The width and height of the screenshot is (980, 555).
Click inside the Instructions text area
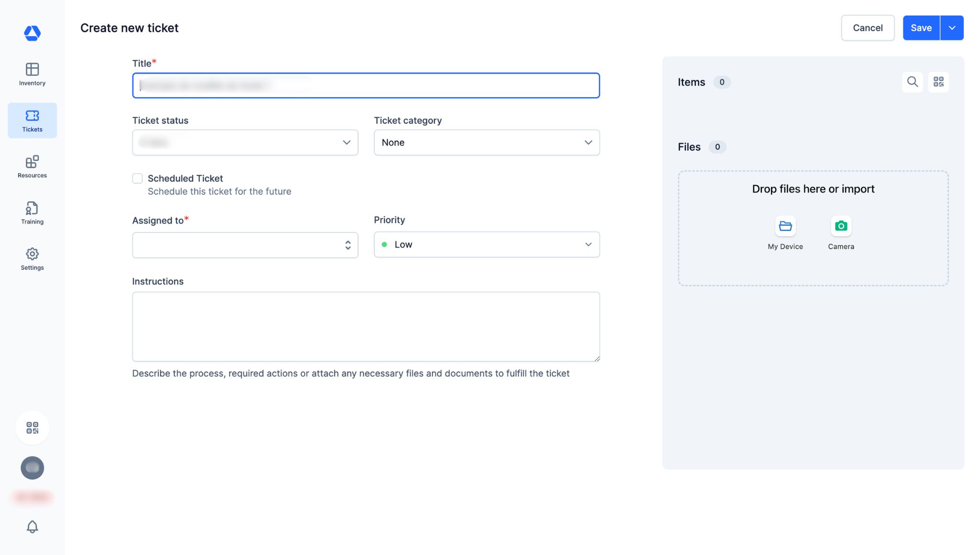[366, 326]
